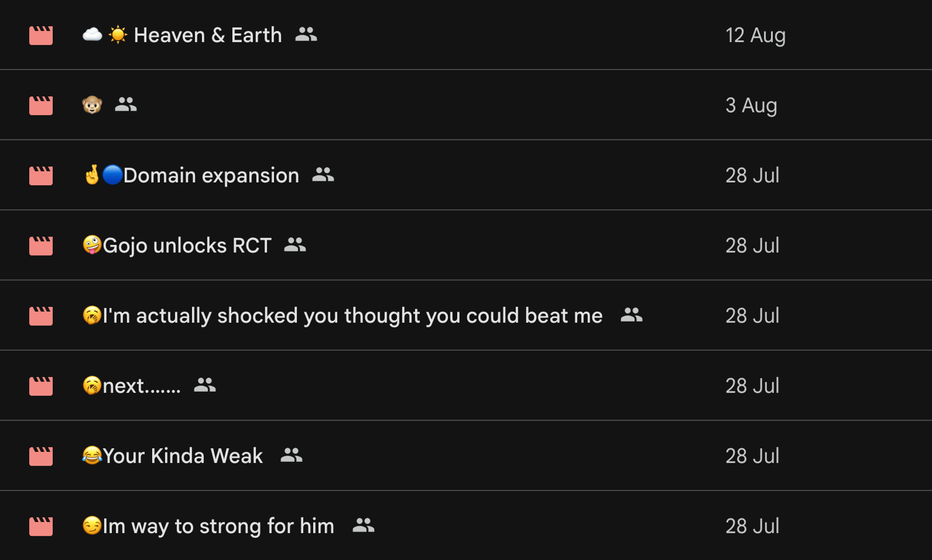The width and height of the screenshot is (932, 560).
Task: Click video icon beside Heaven & Earth
Action: point(41,35)
